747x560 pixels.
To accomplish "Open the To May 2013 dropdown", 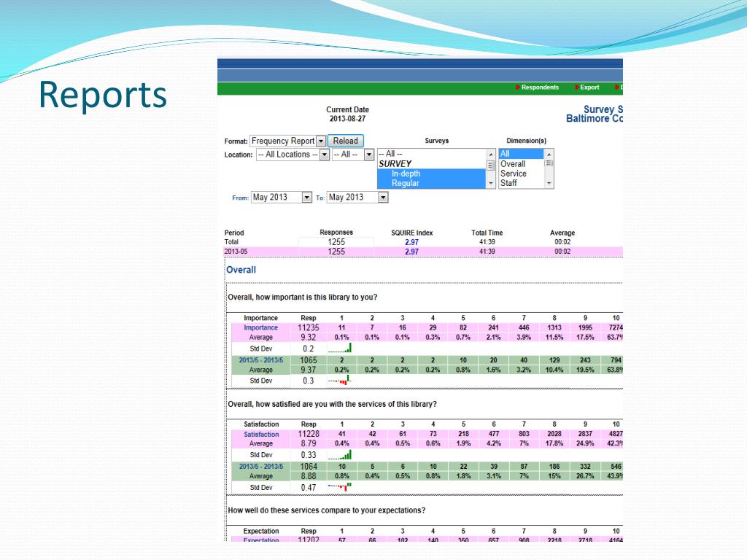I will click(x=357, y=197).
